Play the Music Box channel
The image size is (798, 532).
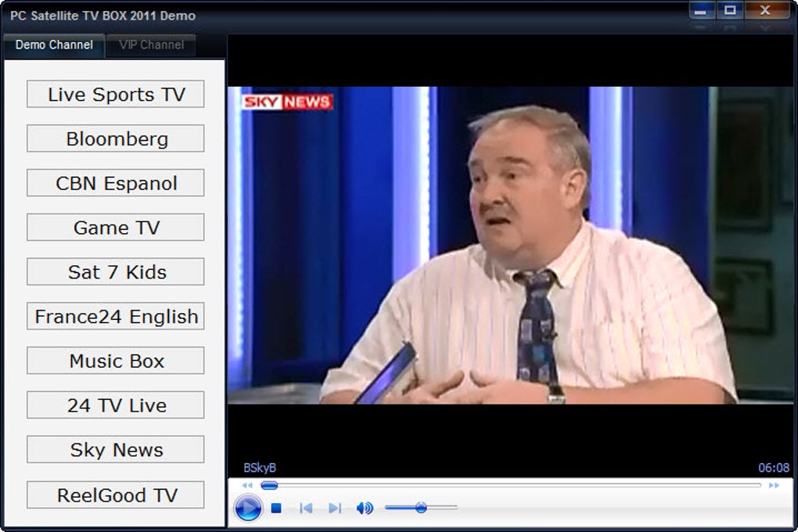click(116, 361)
